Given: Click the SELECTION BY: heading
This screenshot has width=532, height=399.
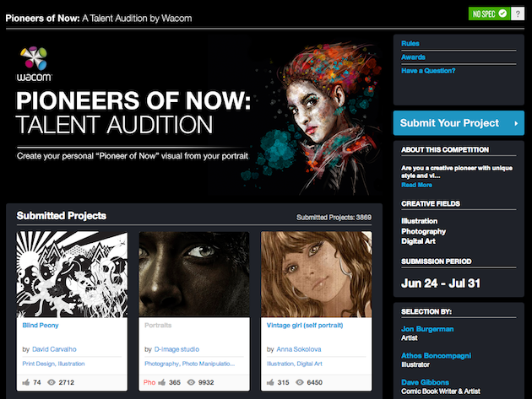Looking at the screenshot, I should click(x=426, y=311).
